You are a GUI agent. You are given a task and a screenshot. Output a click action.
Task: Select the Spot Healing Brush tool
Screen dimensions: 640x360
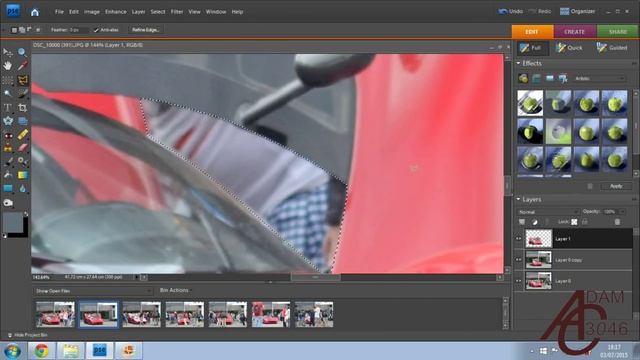click(22, 135)
